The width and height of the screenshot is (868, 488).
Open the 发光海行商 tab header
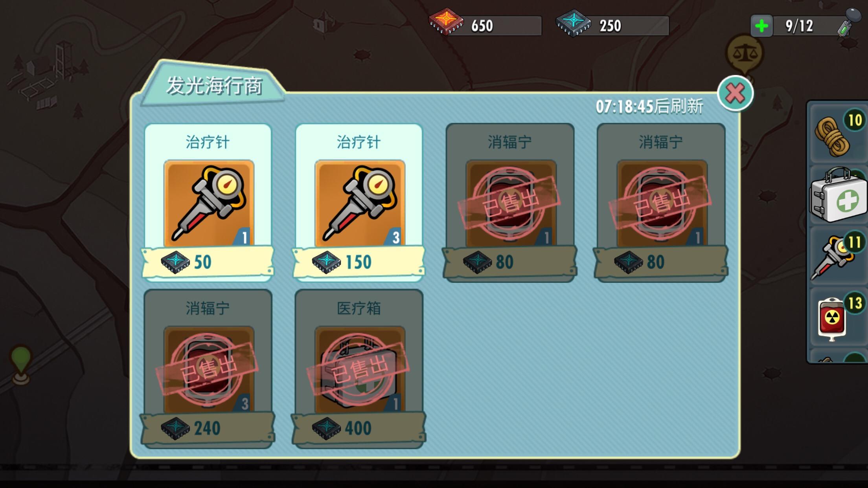(x=214, y=85)
